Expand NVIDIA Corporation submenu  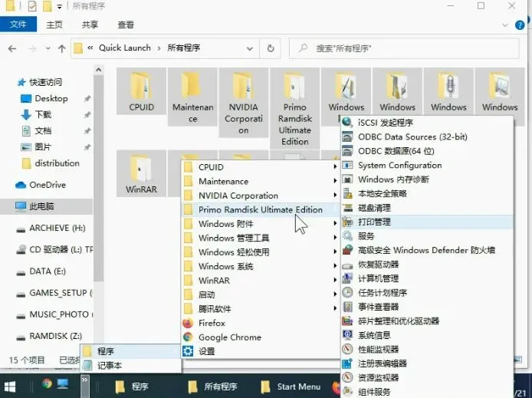pyautogui.click(x=260, y=196)
